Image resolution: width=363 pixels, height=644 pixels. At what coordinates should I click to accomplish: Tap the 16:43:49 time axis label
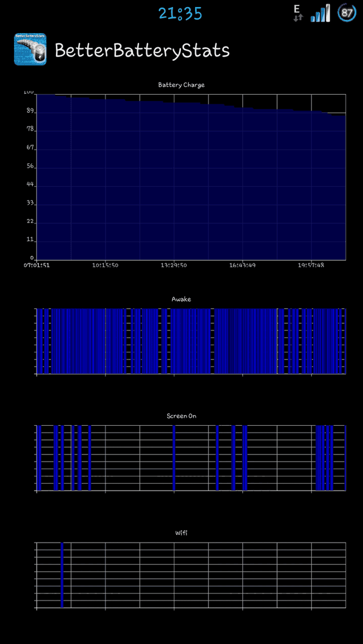click(242, 265)
